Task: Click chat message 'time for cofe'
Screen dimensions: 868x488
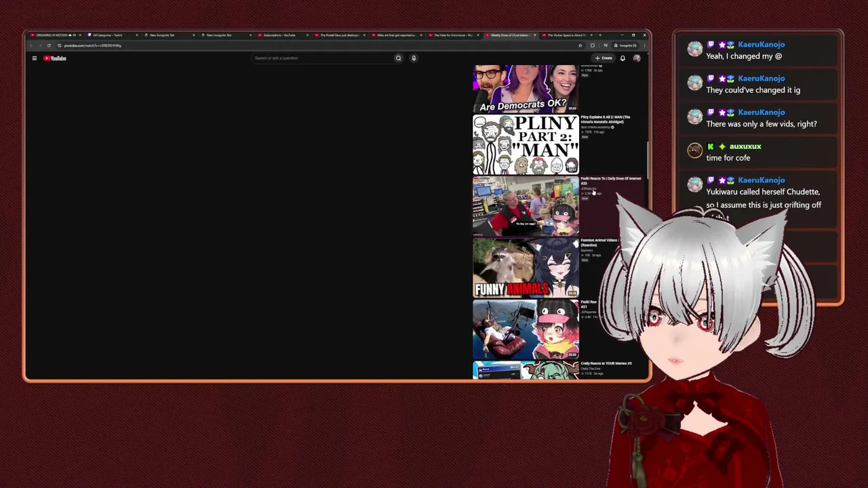Action: pos(728,158)
